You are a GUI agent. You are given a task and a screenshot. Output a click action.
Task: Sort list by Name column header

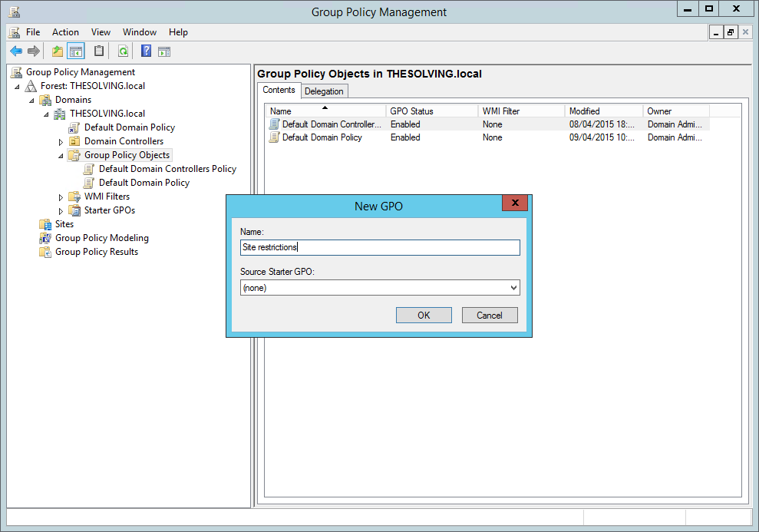click(x=325, y=111)
